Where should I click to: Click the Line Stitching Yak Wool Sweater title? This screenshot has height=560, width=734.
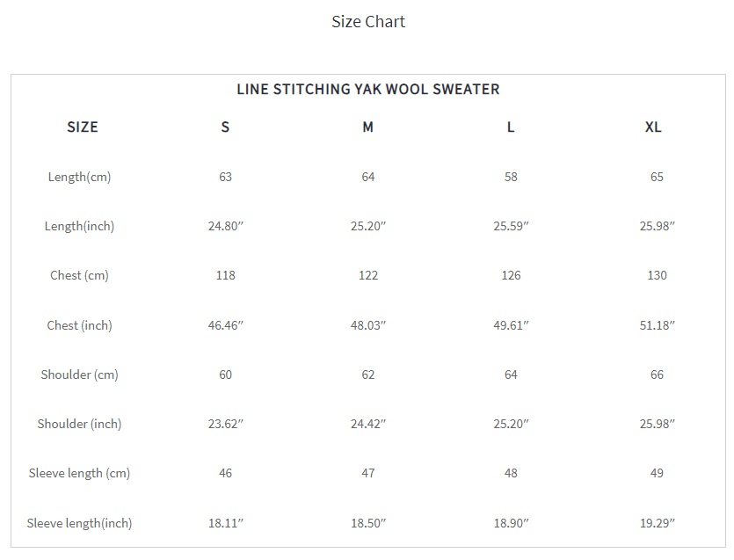coord(367,89)
